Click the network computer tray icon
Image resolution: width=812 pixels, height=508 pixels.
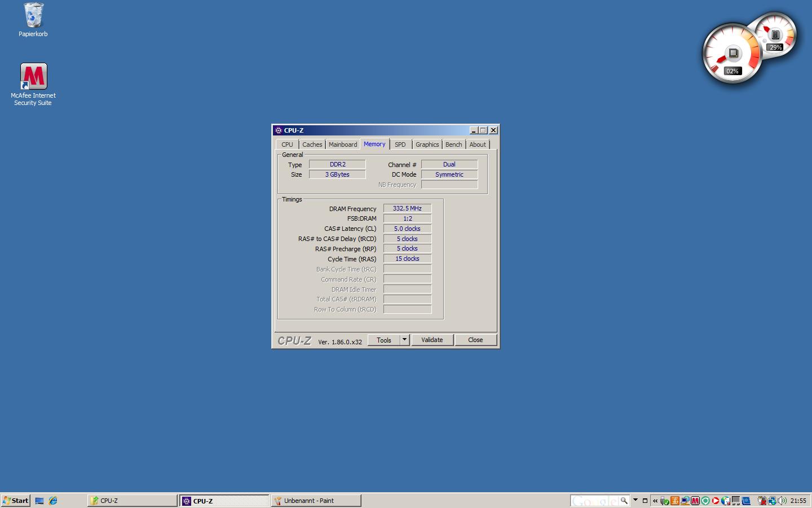(685, 501)
